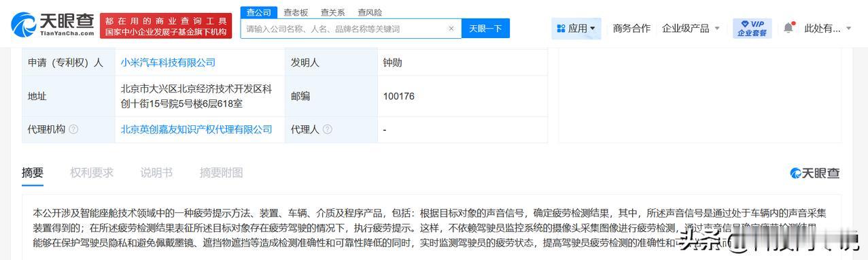Select the 查关系 search tab
The height and width of the screenshot is (260, 868).
pyautogui.click(x=332, y=12)
